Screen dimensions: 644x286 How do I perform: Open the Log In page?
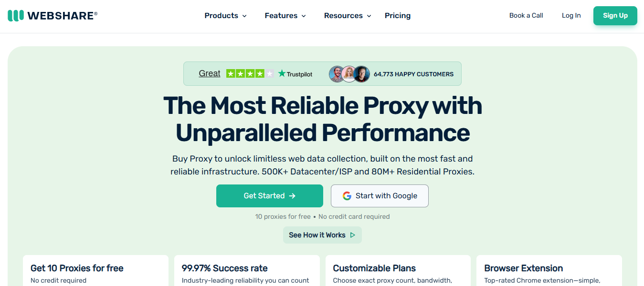[571, 15]
